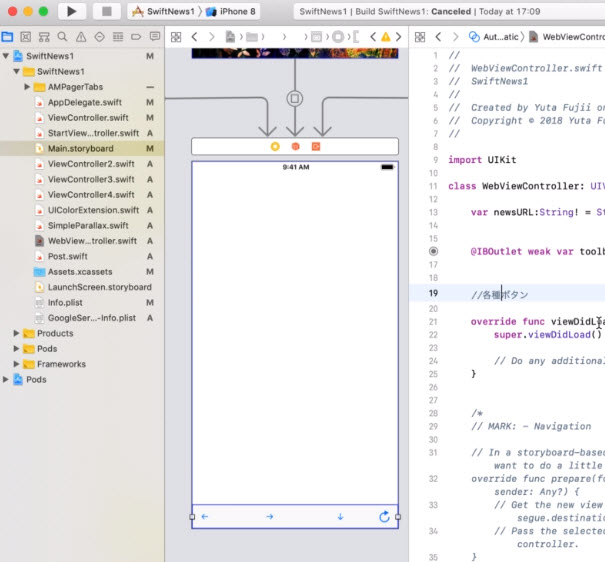
Task: Place cursor on import UIKit line
Action: point(482,160)
